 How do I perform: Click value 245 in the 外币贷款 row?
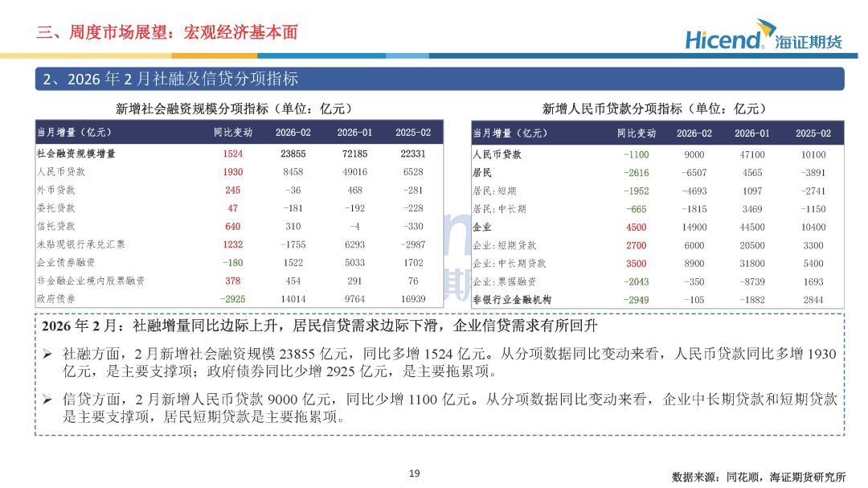click(x=233, y=190)
